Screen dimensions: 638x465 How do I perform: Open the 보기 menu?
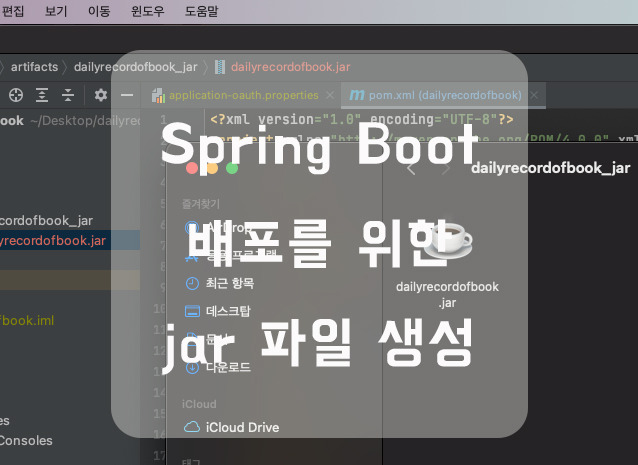56,11
